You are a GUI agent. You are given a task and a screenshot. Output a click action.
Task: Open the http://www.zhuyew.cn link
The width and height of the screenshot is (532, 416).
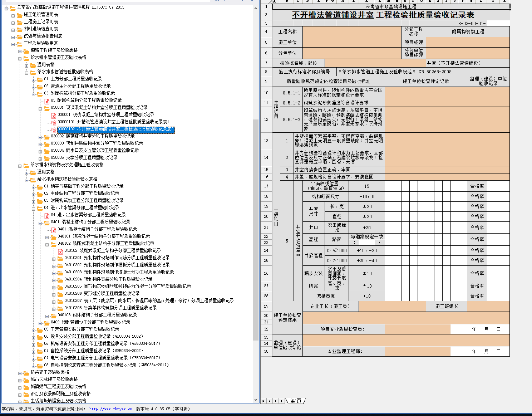click(x=110, y=409)
